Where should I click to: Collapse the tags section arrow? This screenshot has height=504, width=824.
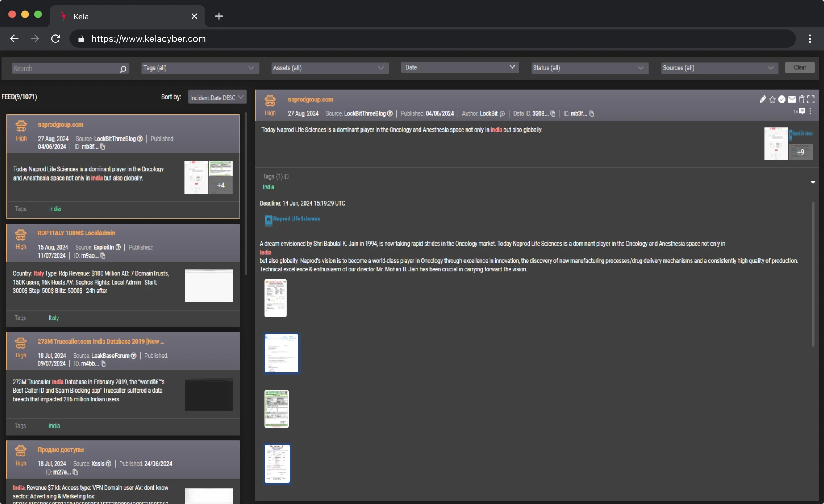coord(813,183)
